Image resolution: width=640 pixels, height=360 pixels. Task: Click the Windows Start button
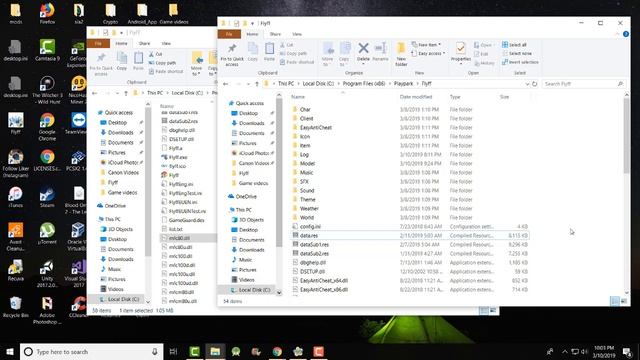click(9, 351)
